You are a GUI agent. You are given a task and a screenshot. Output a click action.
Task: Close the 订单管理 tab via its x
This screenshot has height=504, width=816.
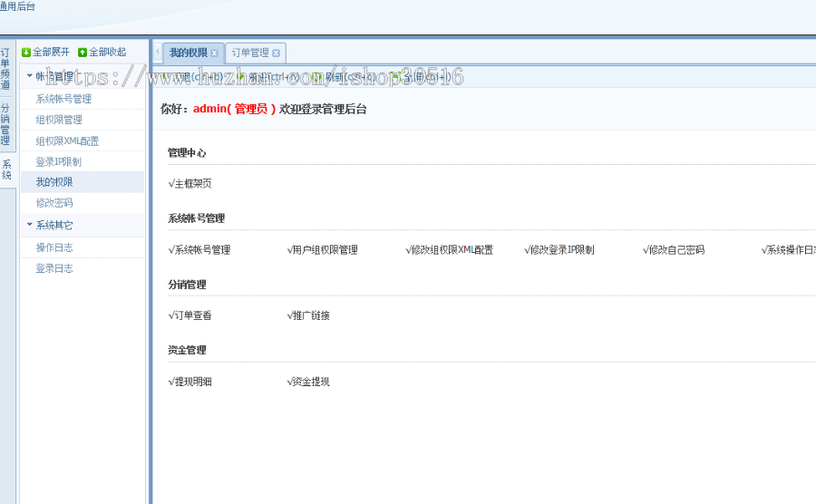point(277,53)
